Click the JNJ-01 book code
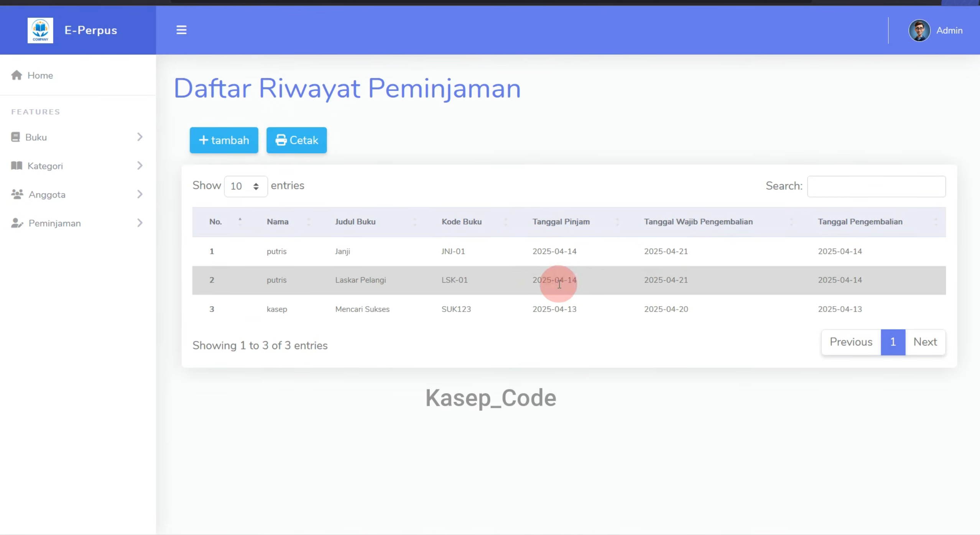Screen dimensions: 980x535 point(453,251)
